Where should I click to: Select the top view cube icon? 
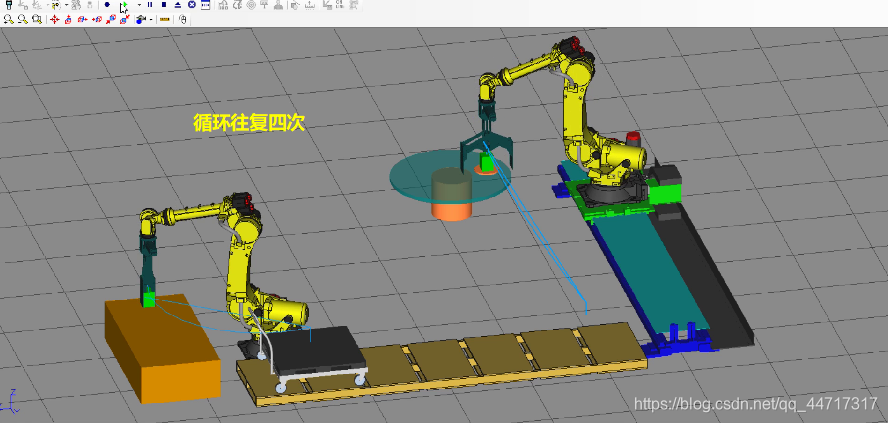[69, 19]
